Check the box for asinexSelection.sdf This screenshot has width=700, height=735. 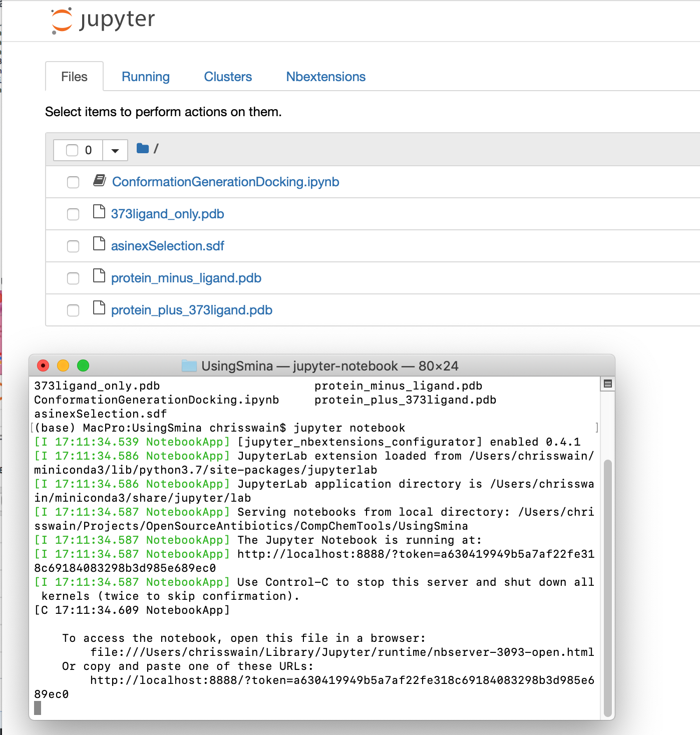coord(73,246)
